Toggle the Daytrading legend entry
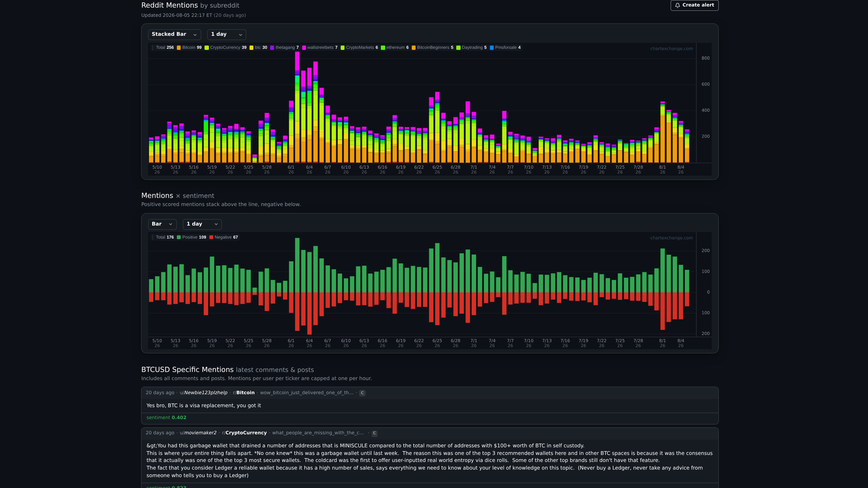The height and width of the screenshot is (488, 868). coord(471,47)
